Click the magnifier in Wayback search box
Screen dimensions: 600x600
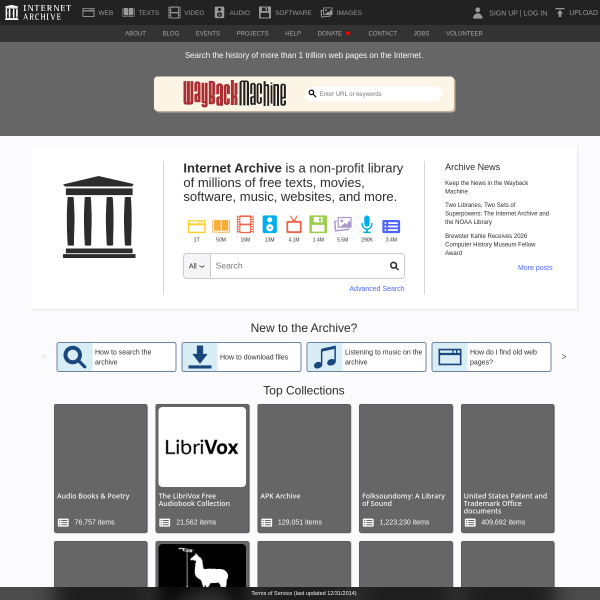tap(312, 94)
